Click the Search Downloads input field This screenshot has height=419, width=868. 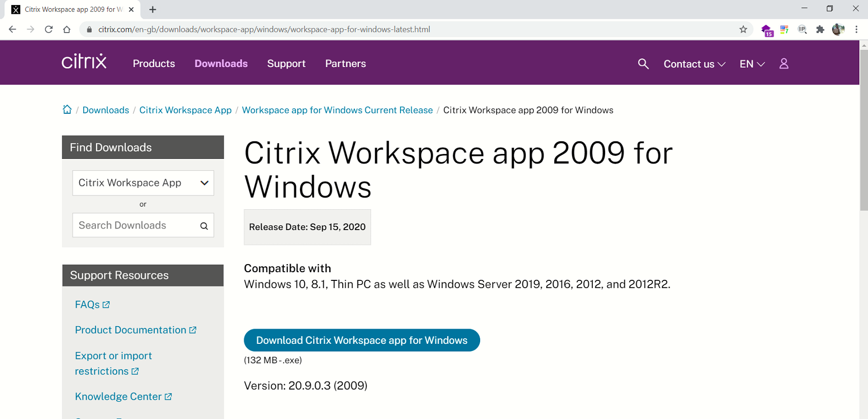pyautogui.click(x=143, y=225)
